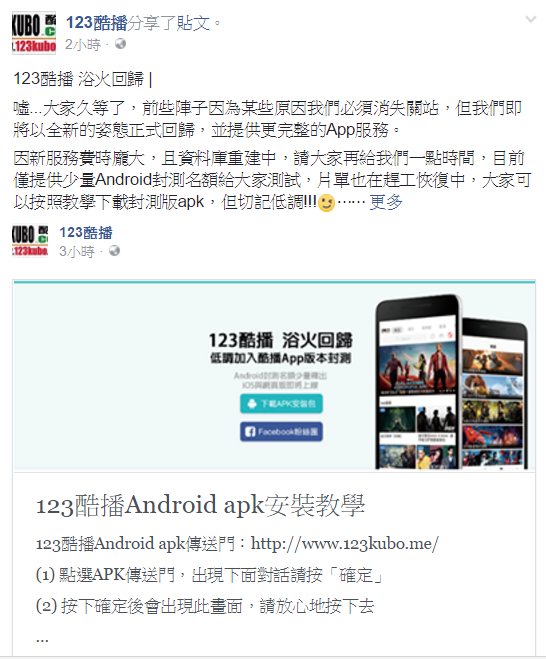Click the Android icon on download button
This screenshot has height=659, width=546.
click(251, 404)
